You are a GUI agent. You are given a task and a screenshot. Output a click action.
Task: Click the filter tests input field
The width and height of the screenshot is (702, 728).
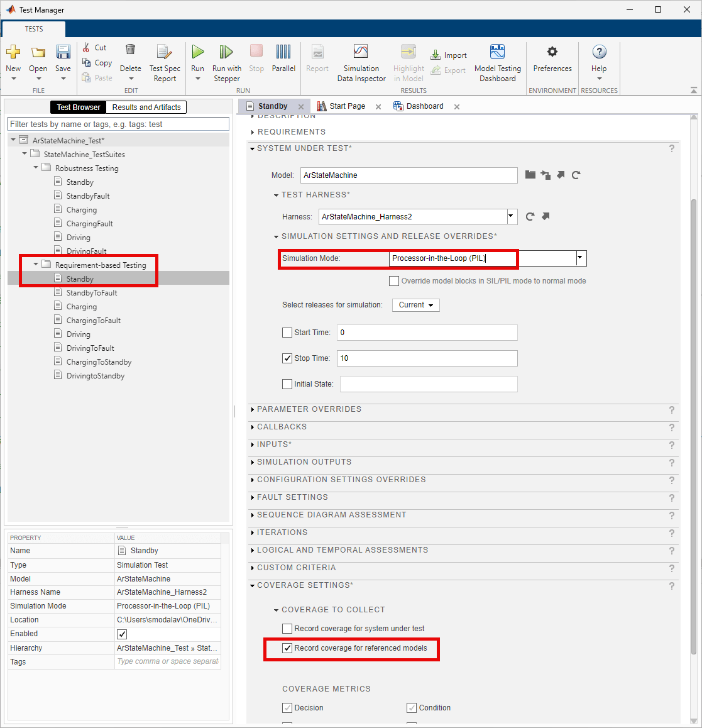tap(118, 124)
